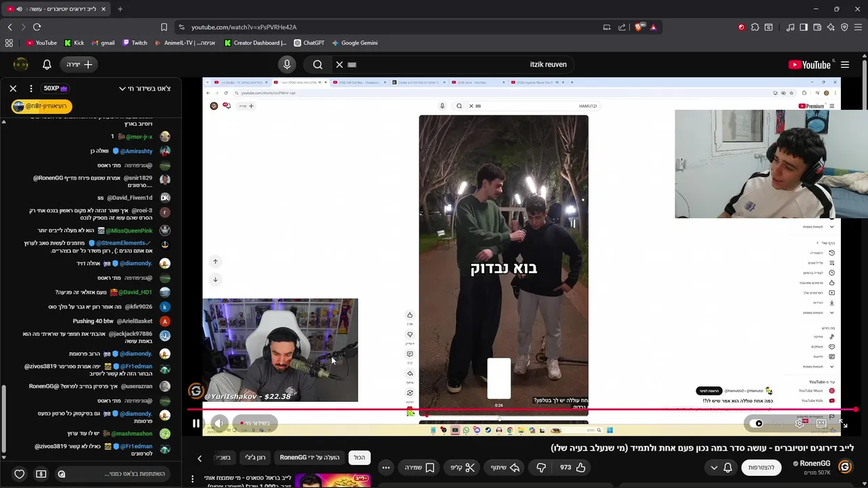Create a clip with scissors button

click(x=463, y=468)
